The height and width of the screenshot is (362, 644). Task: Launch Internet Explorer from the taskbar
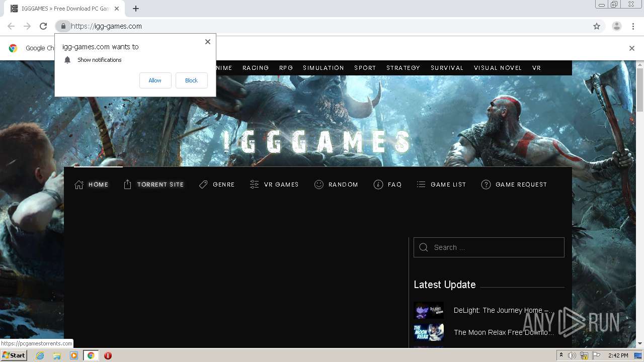[x=40, y=355]
